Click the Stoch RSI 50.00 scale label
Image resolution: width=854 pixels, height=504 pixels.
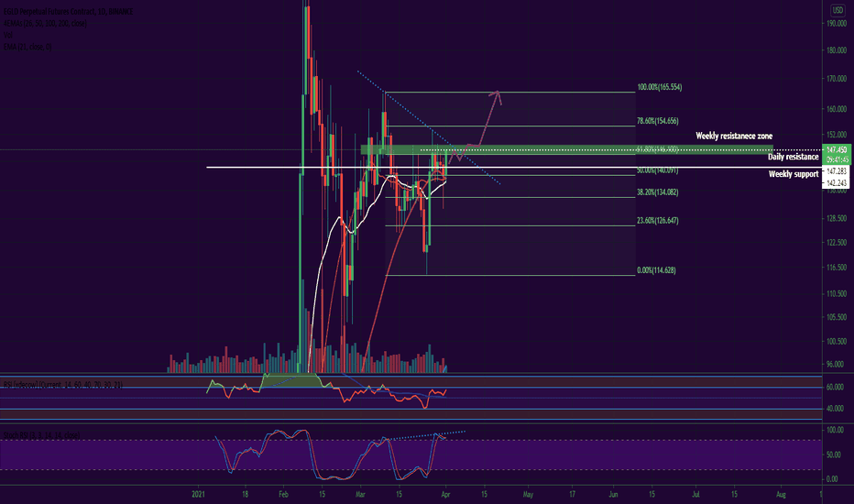(833, 455)
